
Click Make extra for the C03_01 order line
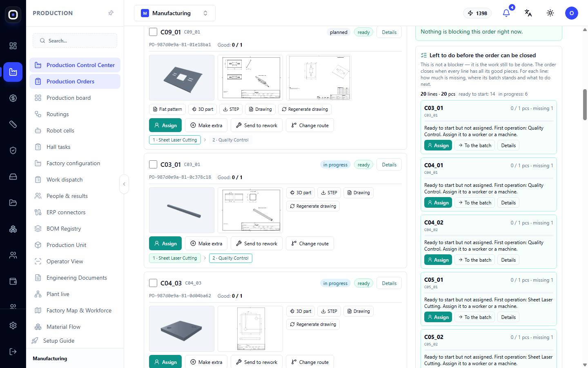click(x=206, y=244)
